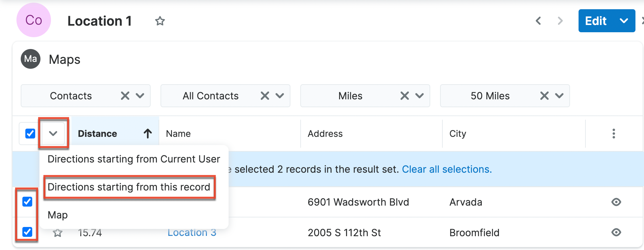The image size is (644, 250).
Task: Choose Directions starting from Current User
Action: (134, 159)
